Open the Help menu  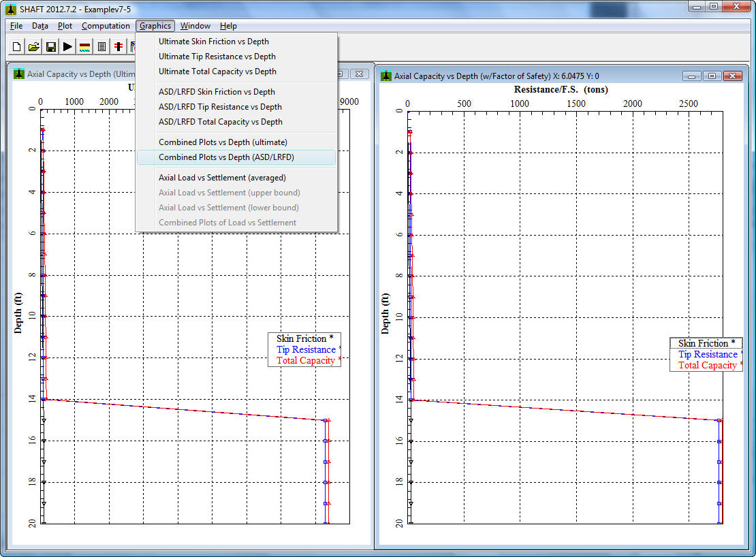coord(228,25)
